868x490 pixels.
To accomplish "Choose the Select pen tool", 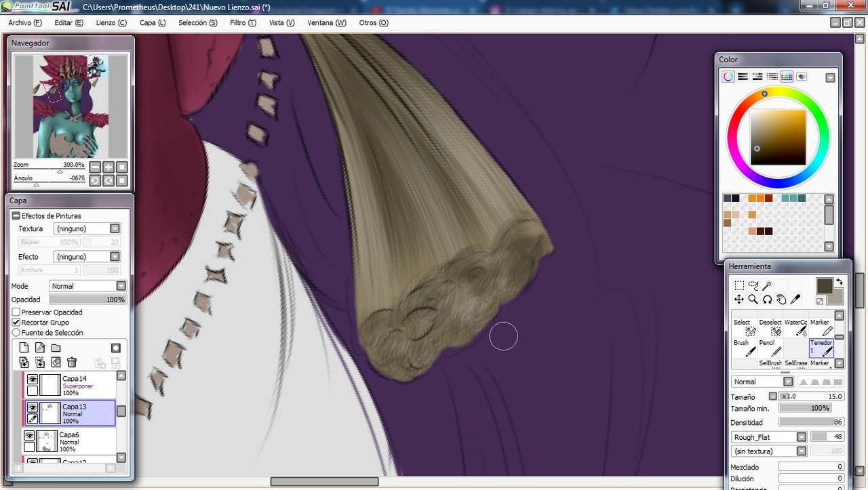I will pyautogui.click(x=744, y=327).
